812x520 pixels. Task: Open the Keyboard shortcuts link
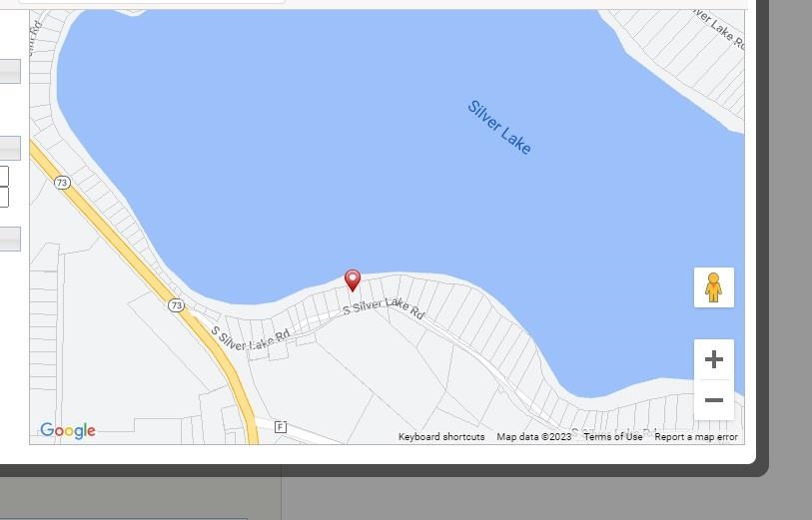441,437
